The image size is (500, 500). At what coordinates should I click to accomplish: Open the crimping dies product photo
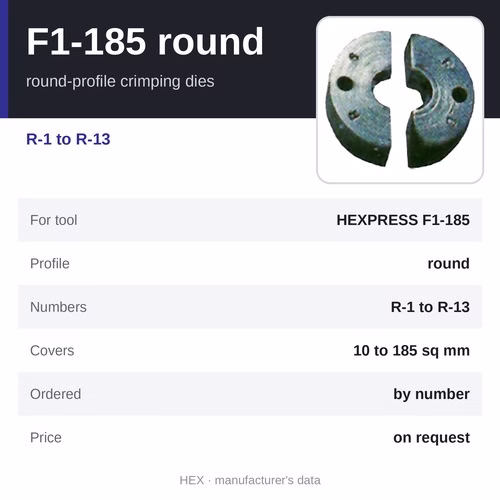[x=400, y=100]
